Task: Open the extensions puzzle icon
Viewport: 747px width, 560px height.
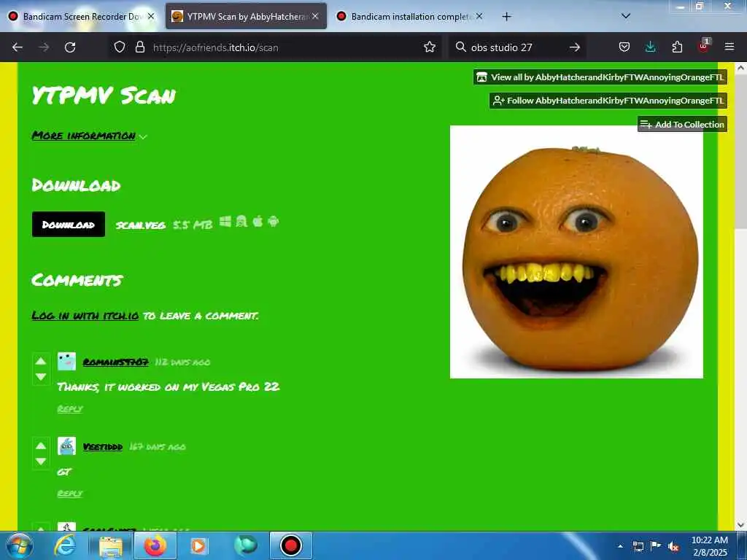Action: point(677,47)
